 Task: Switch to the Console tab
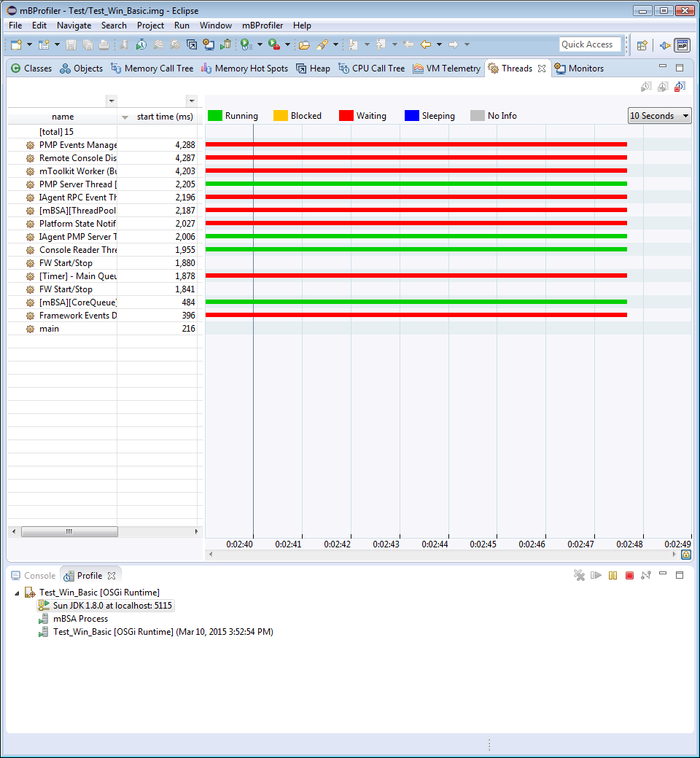coord(33,576)
